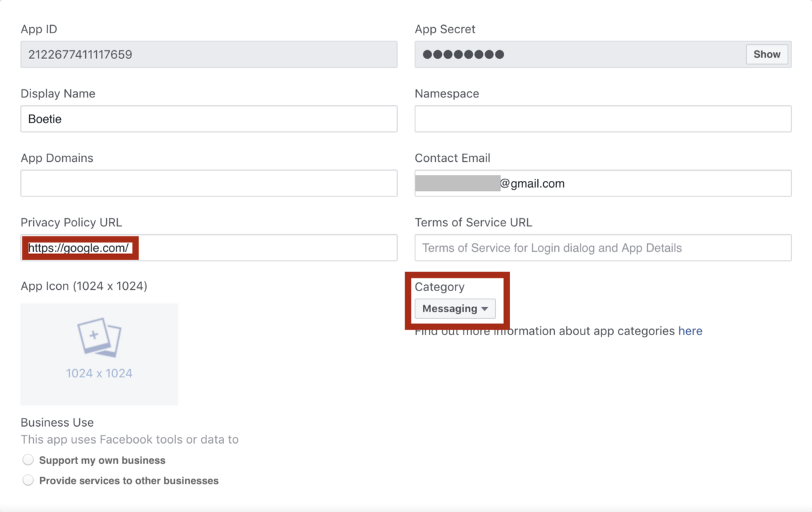Click the App ID field
Viewport: 812px width, 512px height.
(x=208, y=55)
